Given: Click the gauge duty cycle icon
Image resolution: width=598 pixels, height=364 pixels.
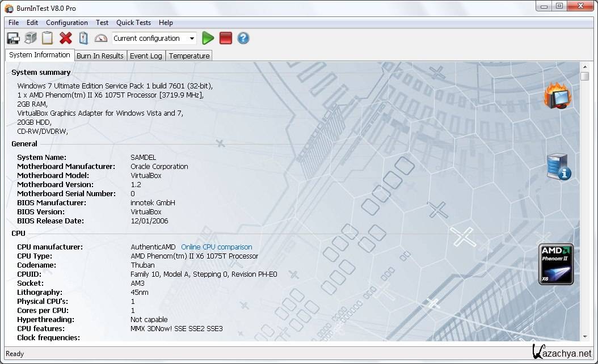Looking at the screenshot, I should pyautogui.click(x=101, y=39).
